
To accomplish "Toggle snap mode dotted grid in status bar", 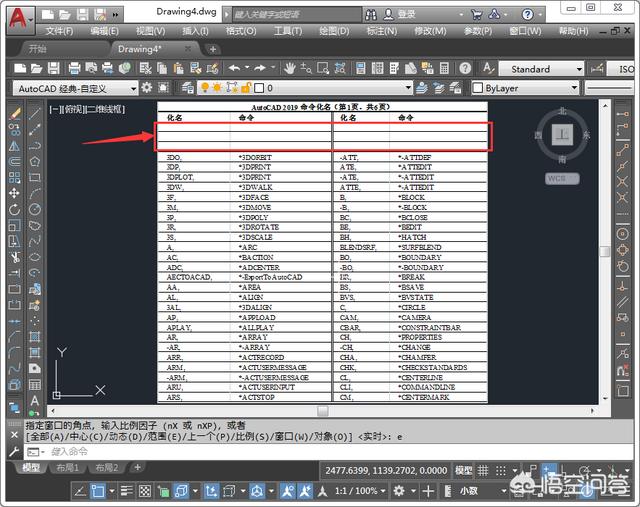I will (501, 471).
